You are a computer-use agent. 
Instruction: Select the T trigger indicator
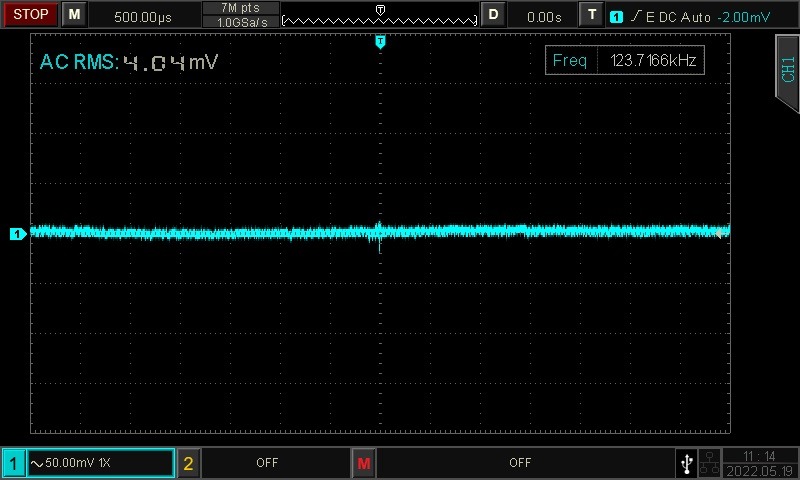pyautogui.click(x=592, y=14)
